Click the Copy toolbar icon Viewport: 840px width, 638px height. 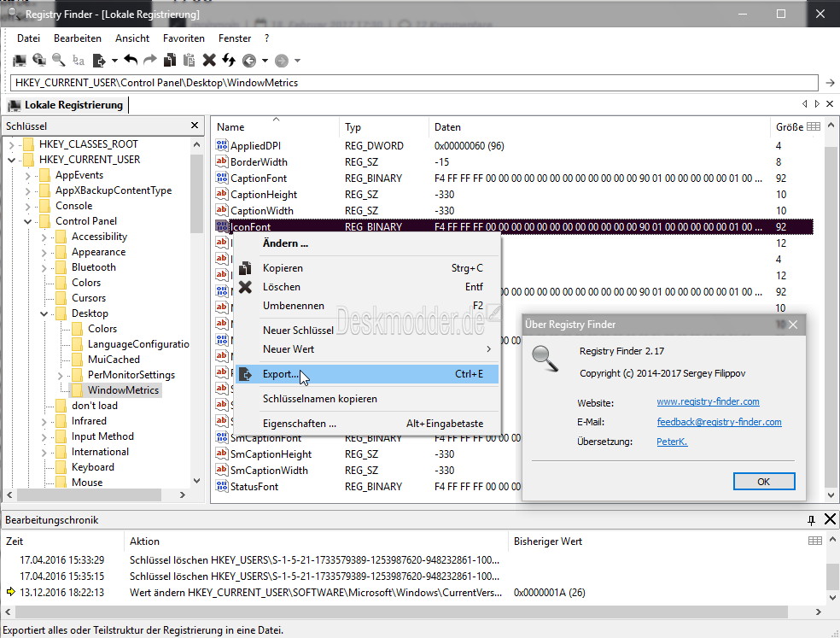(x=170, y=61)
